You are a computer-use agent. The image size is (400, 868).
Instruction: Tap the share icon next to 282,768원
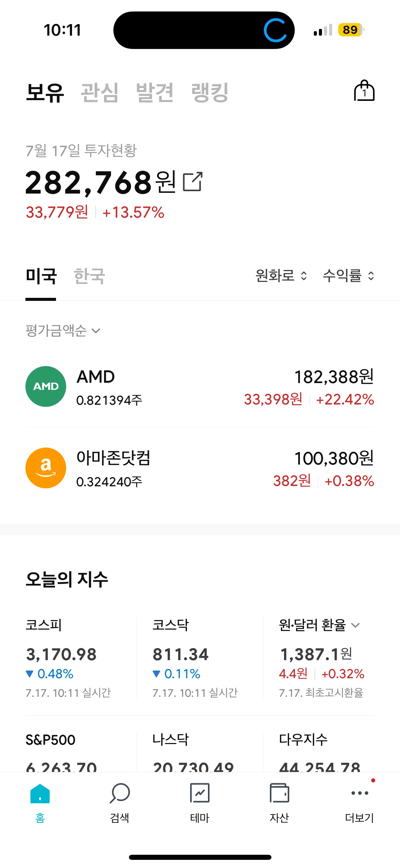coord(193,182)
